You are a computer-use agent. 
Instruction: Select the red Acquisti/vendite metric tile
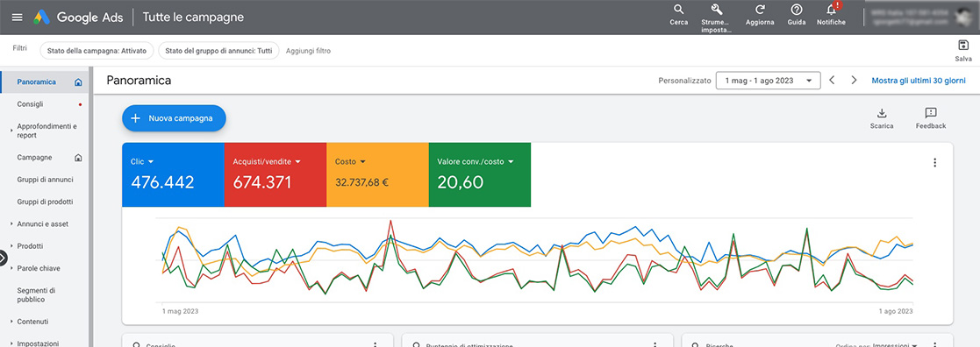275,174
